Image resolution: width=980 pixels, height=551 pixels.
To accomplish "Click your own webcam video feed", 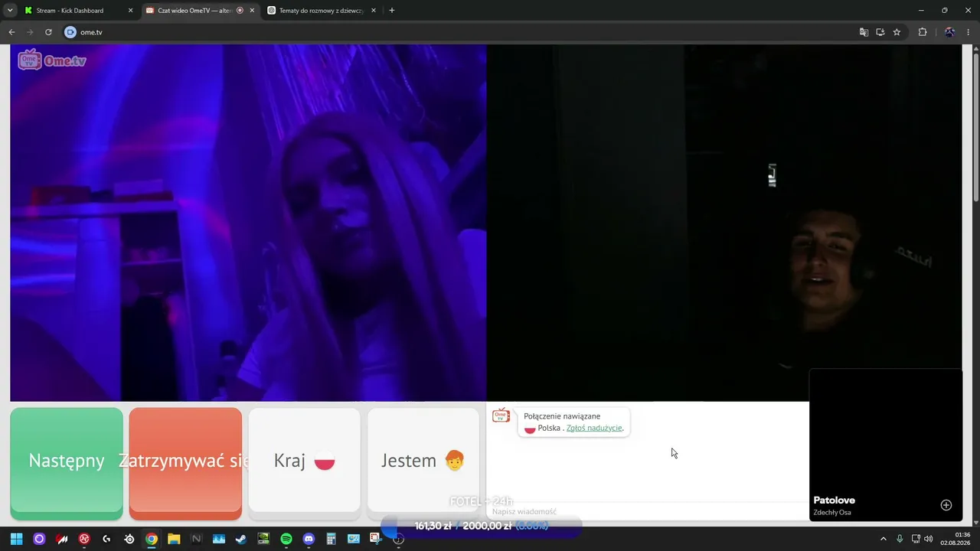I will [x=724, y=223].
